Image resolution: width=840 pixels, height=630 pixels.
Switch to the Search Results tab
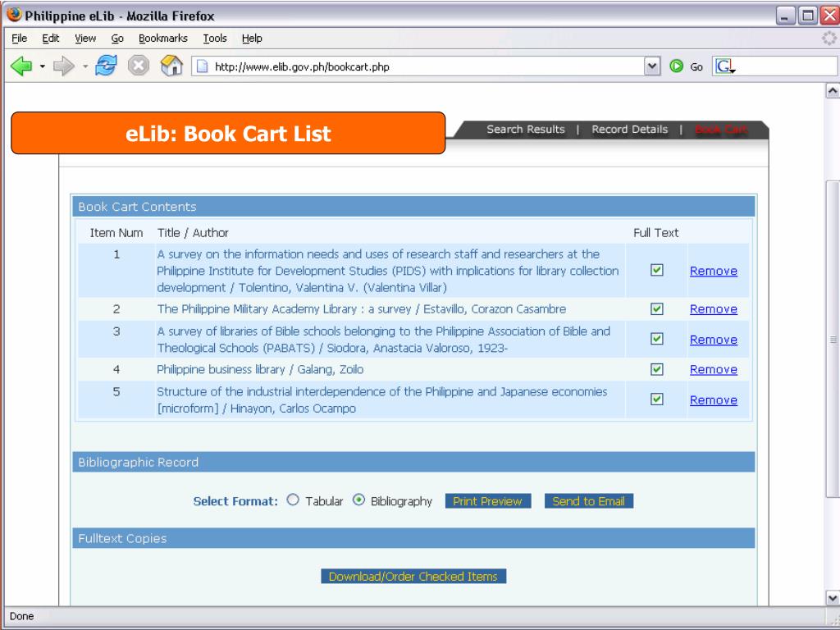click(526, 129)
